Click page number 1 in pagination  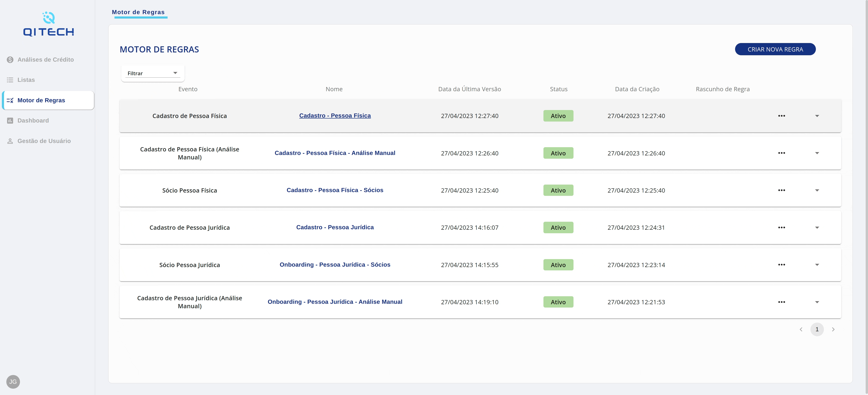(x=817, y=330)
